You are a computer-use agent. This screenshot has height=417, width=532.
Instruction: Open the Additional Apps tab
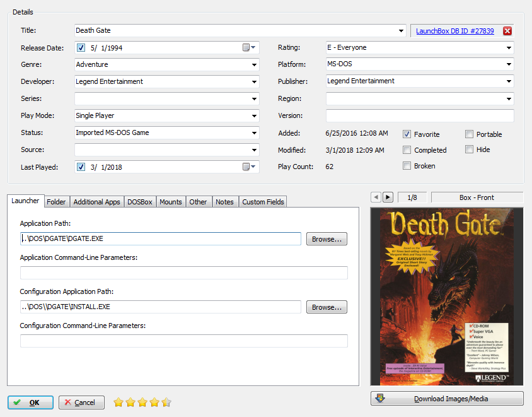(x=96, y=202)
